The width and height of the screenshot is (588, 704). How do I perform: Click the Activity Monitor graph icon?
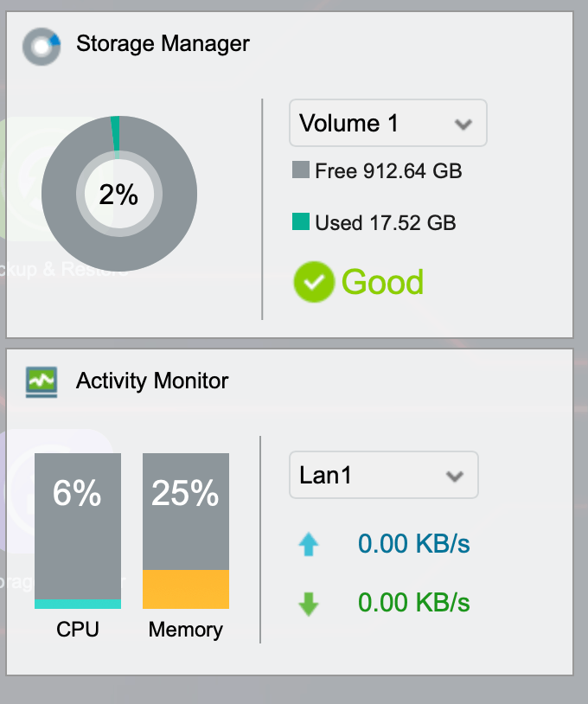[x=42, y=382]
